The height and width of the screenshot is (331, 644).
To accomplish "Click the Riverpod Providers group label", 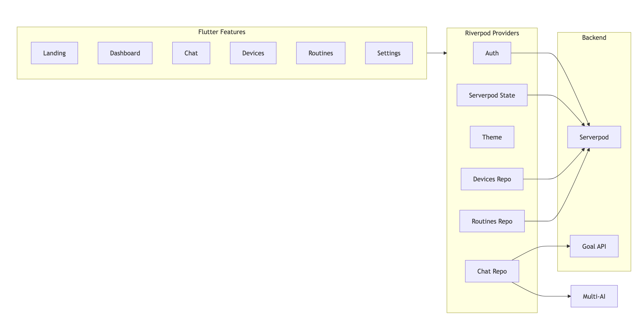I will click(492, 33).
